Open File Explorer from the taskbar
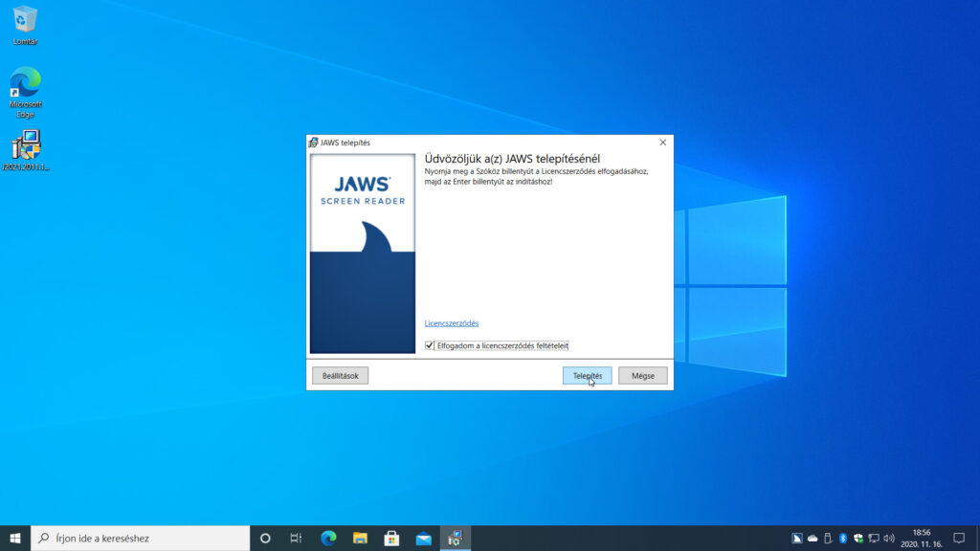This screenshot has width=980, height=551. [x=360, y=538]
